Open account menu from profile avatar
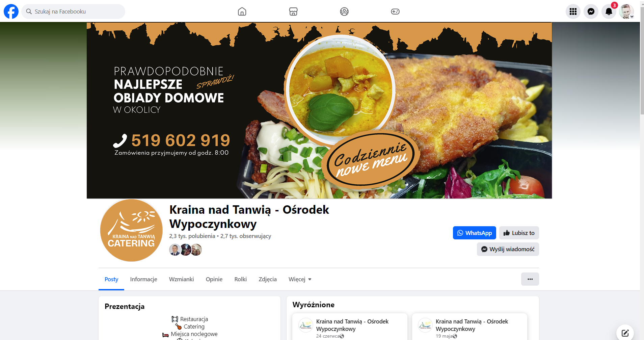 point(626,11)
